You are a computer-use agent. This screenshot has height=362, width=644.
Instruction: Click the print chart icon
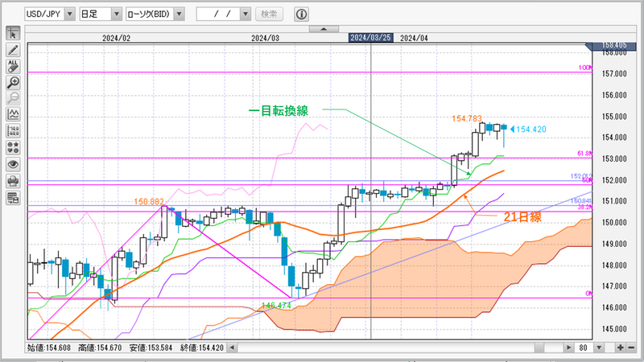[13, 181]
